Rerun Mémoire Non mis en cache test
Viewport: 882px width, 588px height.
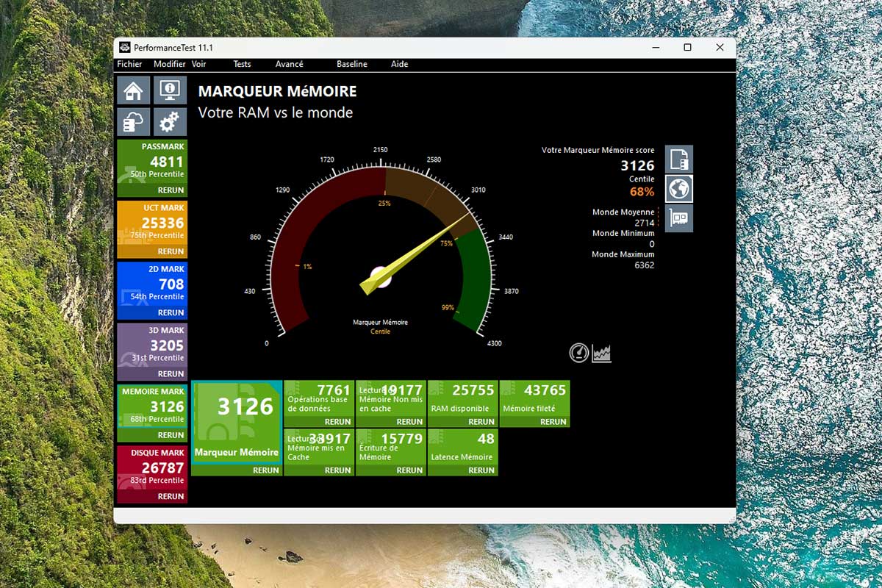409,422
